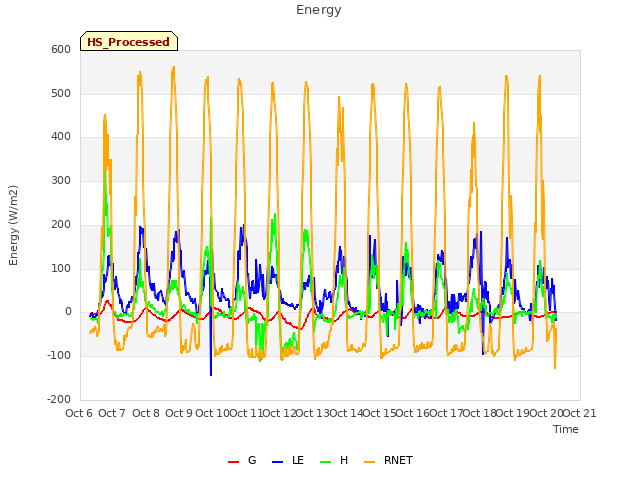
Task: Click the -200 y-axis tick label
Action: 59,399
